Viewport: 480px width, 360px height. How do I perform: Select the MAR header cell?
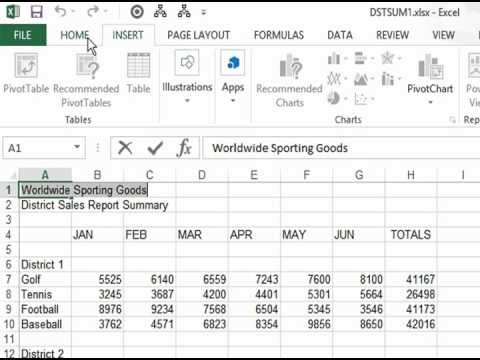tap(202, 235)
